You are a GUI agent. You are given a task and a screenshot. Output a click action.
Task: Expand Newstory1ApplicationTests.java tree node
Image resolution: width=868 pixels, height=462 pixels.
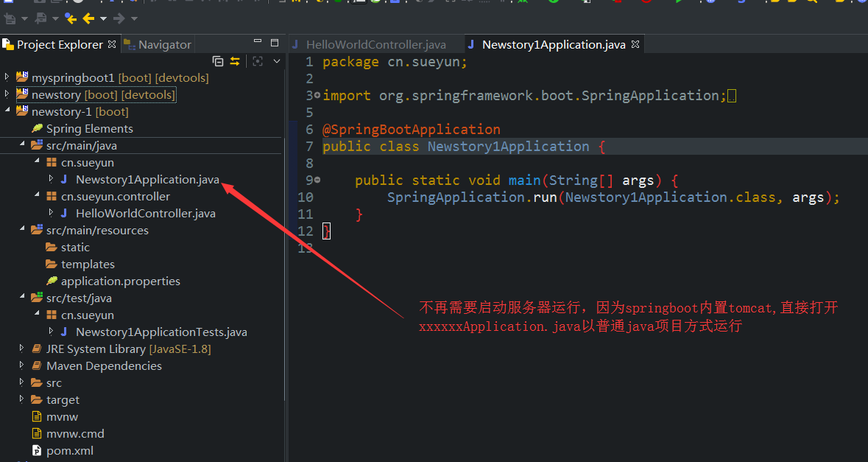click(x=51, y=331)
